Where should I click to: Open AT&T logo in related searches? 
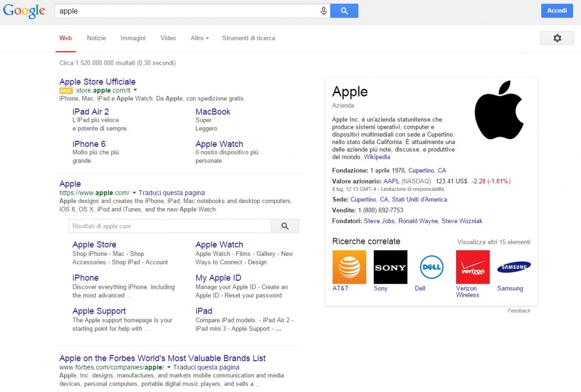point(349,267)
